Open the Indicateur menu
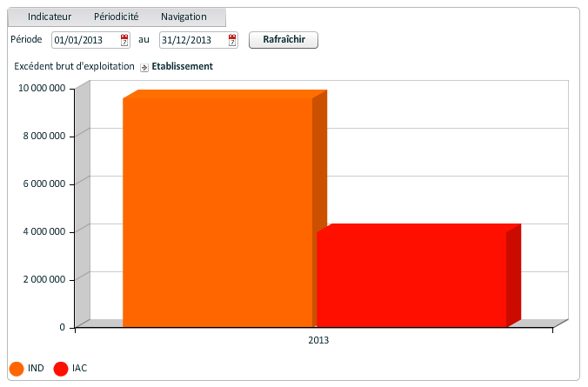The image size is (588, 387). 50,17
